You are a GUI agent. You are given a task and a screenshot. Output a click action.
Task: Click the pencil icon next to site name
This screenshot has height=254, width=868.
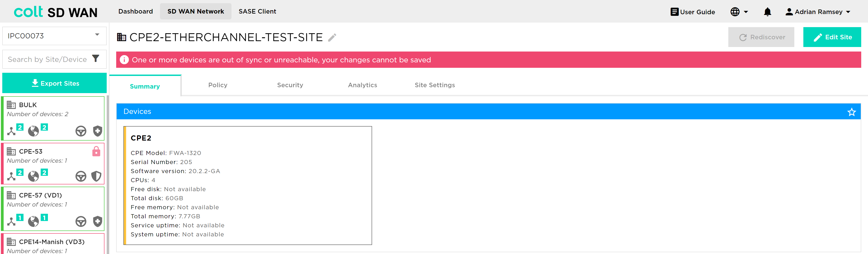coord(332,37)
